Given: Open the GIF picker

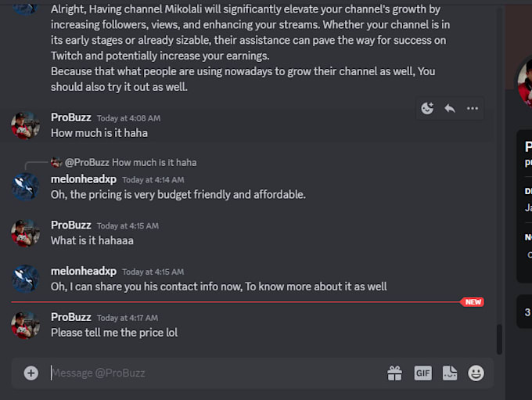Looking at the screenshot, I should point(422,373).
